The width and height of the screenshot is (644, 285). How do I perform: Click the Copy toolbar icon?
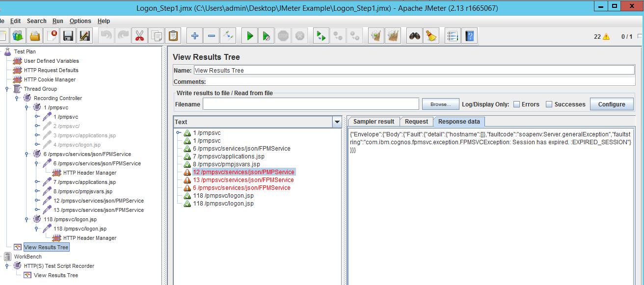click(157, 36)
